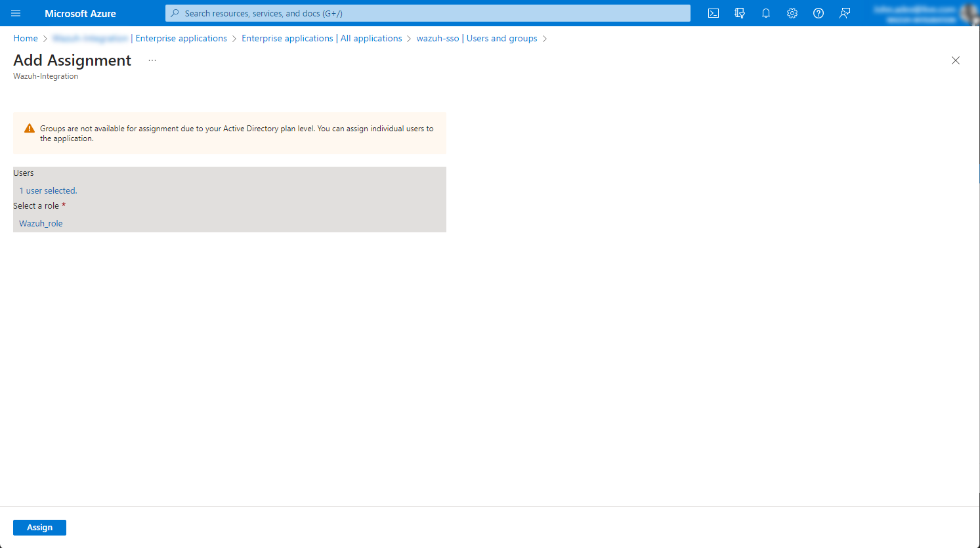Launch Cloud Shell from the top bar
This screenshot has width=980, height=548.
click(x=714, y=13)
